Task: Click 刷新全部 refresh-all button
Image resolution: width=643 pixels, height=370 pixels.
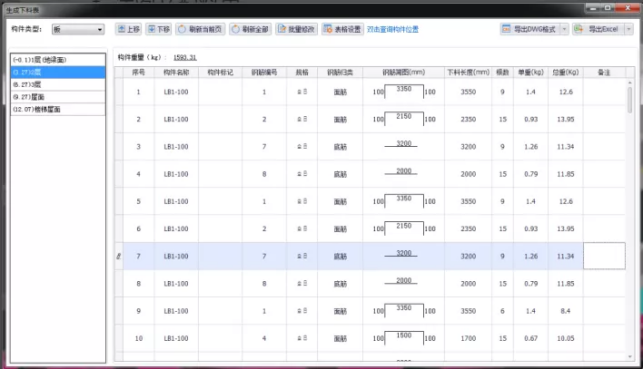Action: tap(250, 29)
